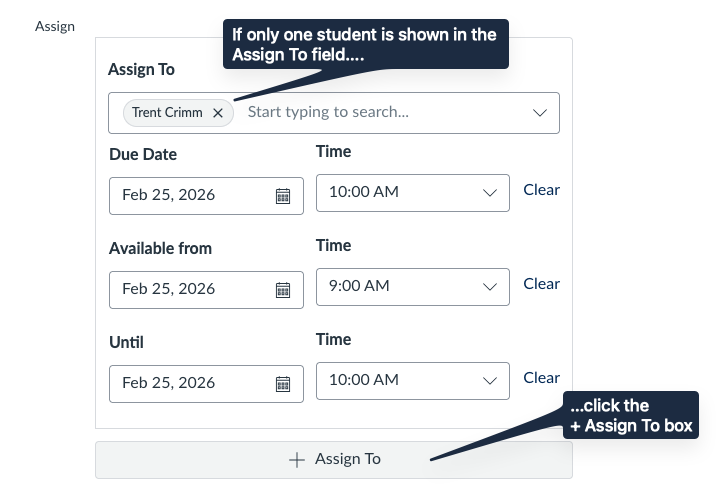Open calendar picker for Due Date
This screenshot has height=504, width=722.
[x=283, y=195]
